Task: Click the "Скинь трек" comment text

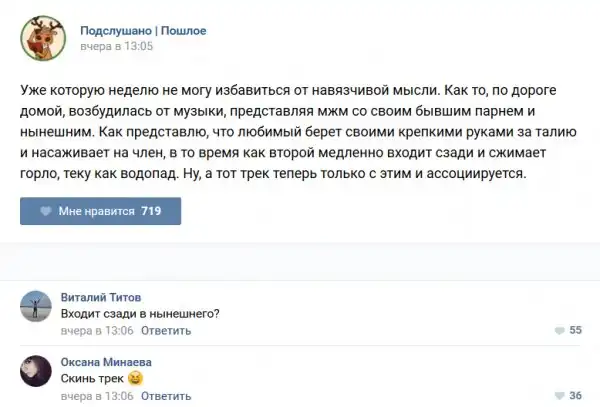Action: (94, 379)
